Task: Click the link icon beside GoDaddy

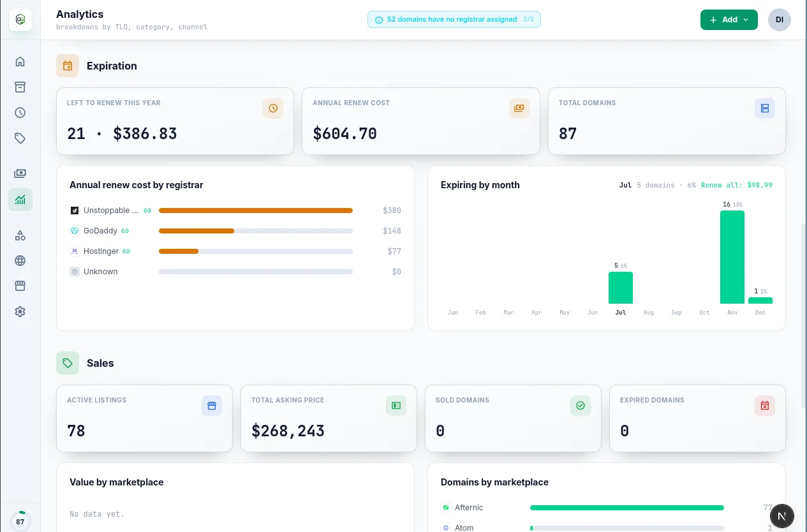Action: [x=125, y=231]
